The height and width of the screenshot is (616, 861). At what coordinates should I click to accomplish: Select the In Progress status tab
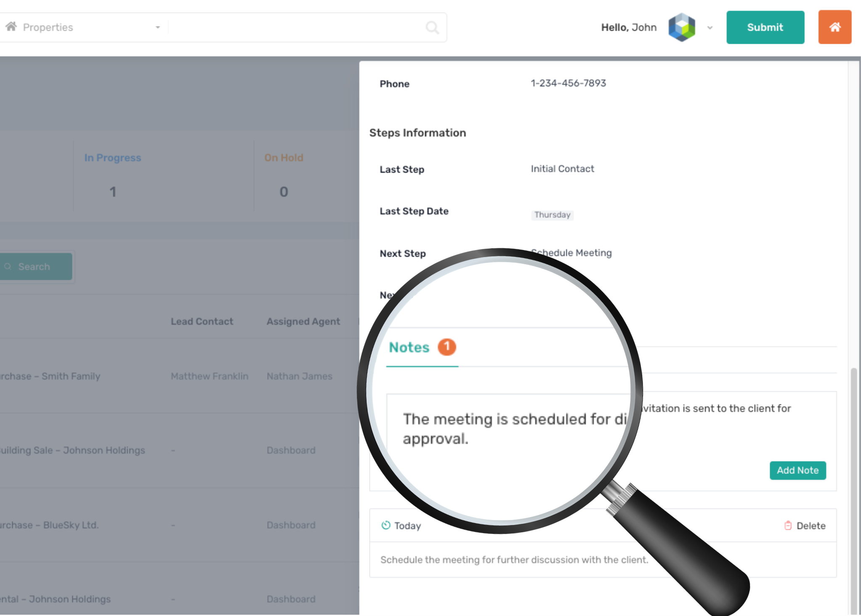tap(113, 158)
